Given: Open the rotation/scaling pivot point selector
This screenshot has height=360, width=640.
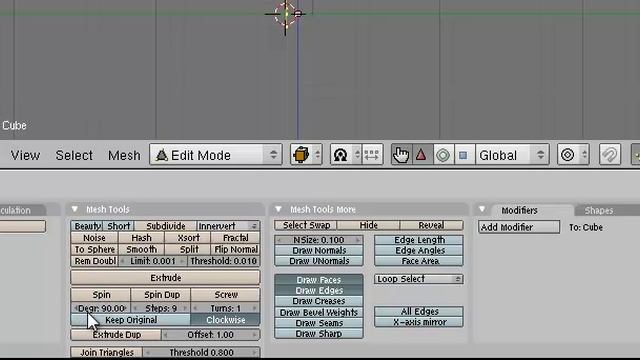Looking at the screenshot, I should click(x=345, y=155).
